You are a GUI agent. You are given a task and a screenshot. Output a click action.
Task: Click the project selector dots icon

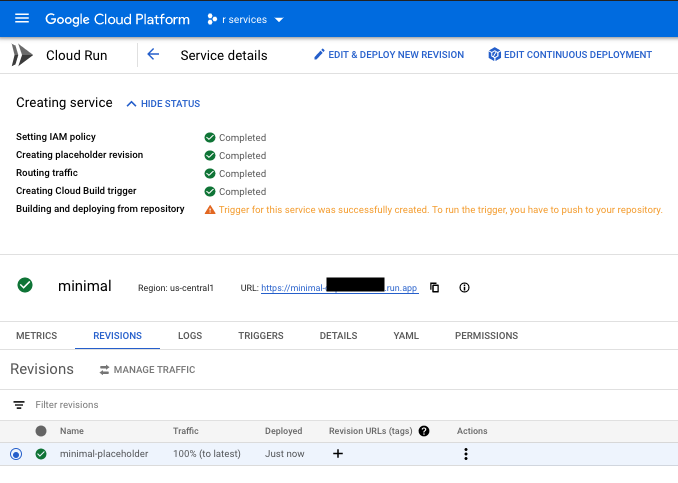(212, 19)
